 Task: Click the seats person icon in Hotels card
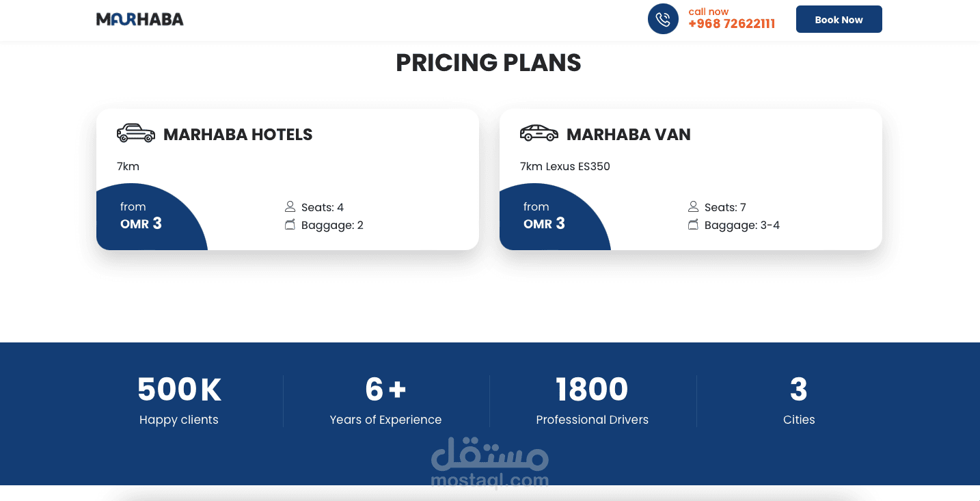[290, 207]
